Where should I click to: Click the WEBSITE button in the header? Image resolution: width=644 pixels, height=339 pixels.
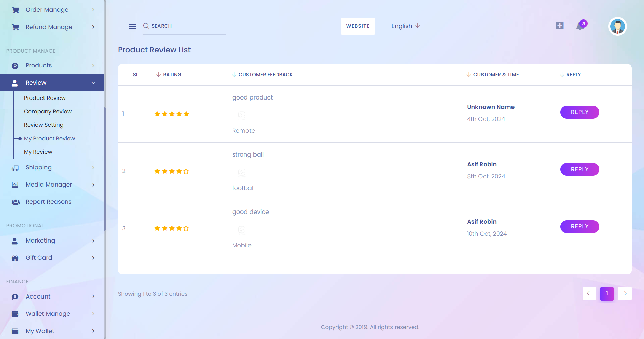tap(358, 26)
